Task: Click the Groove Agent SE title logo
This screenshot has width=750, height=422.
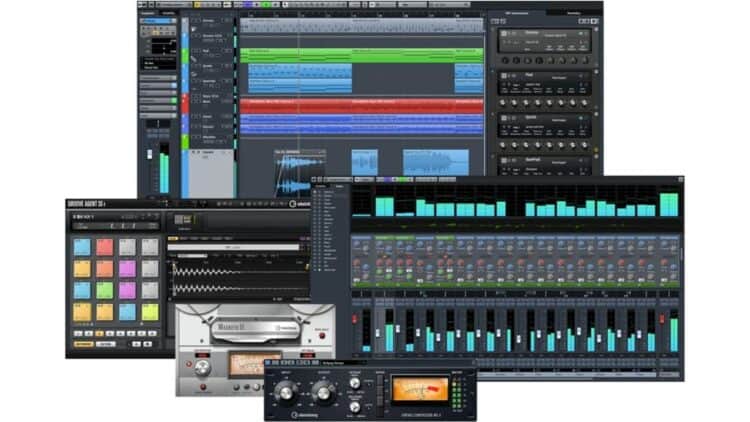Action: 87,204
